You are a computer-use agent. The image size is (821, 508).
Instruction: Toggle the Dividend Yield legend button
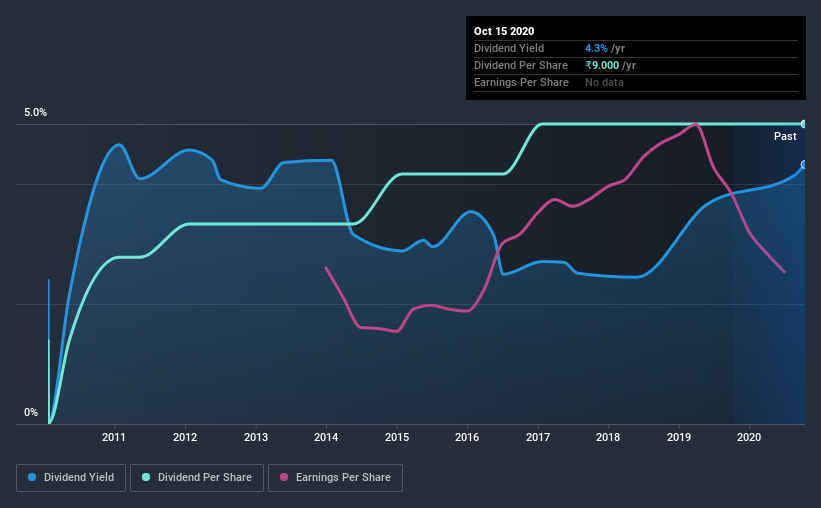[71, 478]
